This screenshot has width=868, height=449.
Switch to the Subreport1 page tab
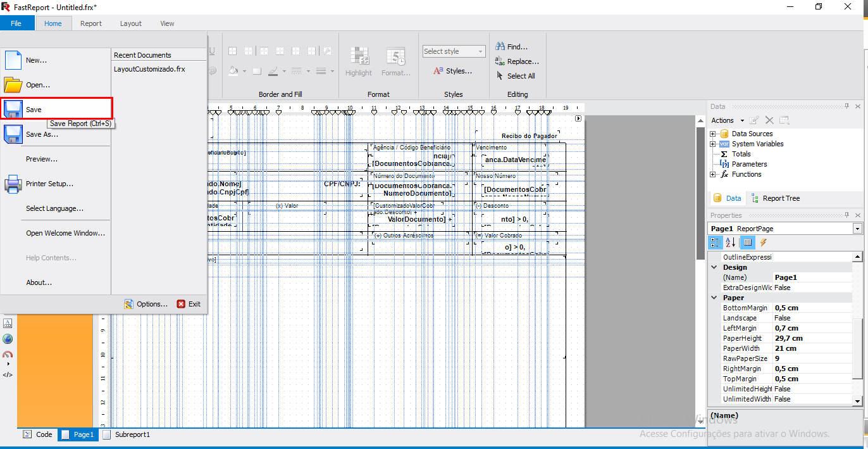coord(127,434)
